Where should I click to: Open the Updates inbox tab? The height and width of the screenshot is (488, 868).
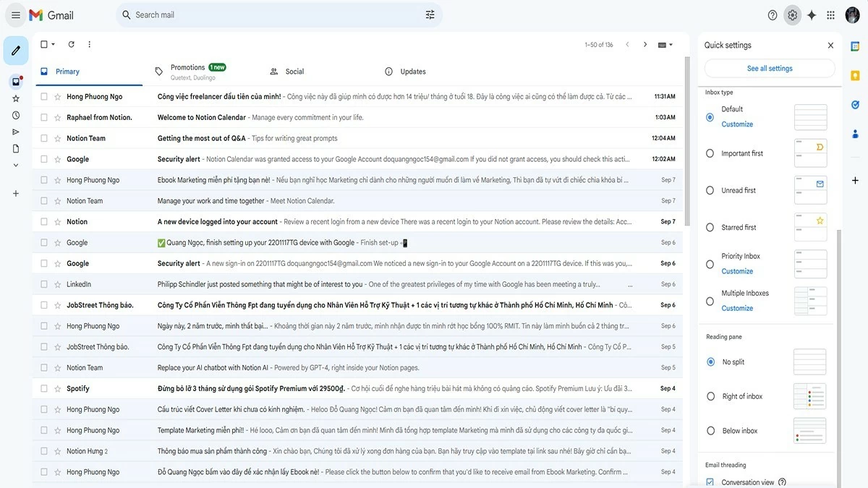(x=412, y=71)
